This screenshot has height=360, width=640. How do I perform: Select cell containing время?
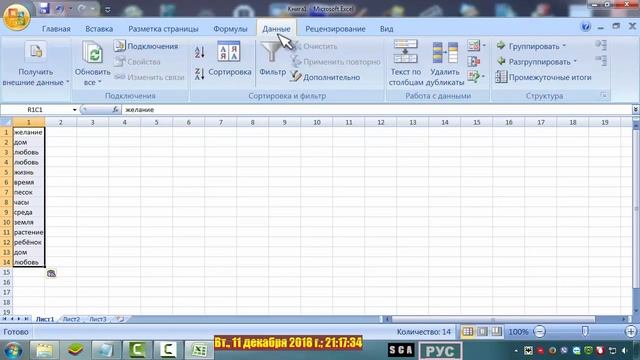(29, 182)
